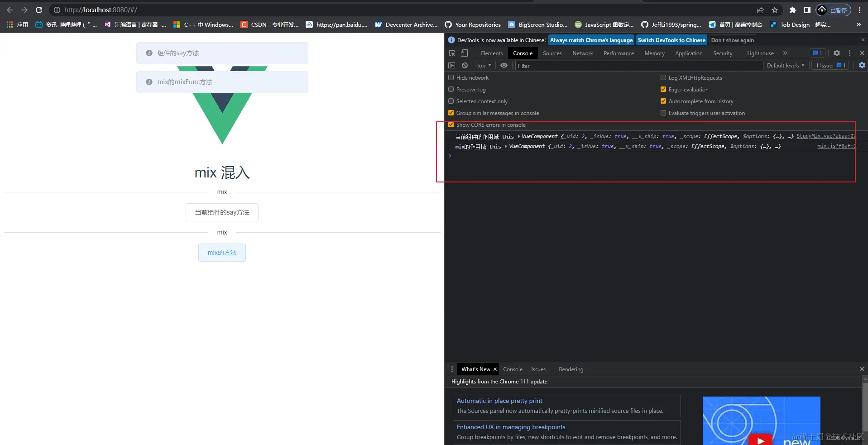Open CSDN bookmark in bookmarks bar
Image resolution: width=868 pixels, height=445 pixels.
click(x=269, y=24)
